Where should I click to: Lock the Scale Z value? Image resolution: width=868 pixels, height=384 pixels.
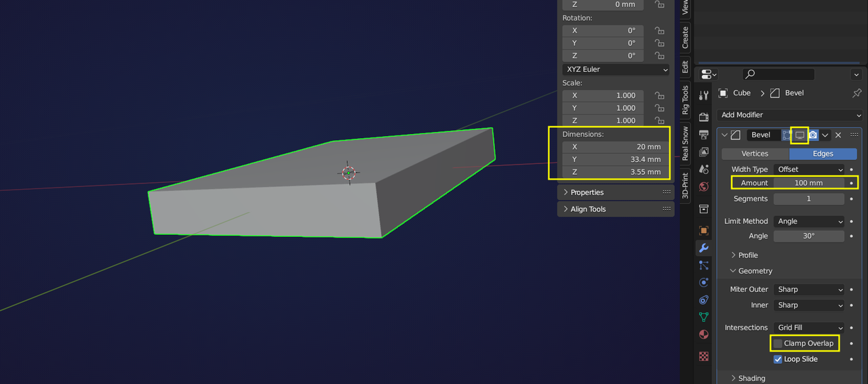tap(659, 121)
